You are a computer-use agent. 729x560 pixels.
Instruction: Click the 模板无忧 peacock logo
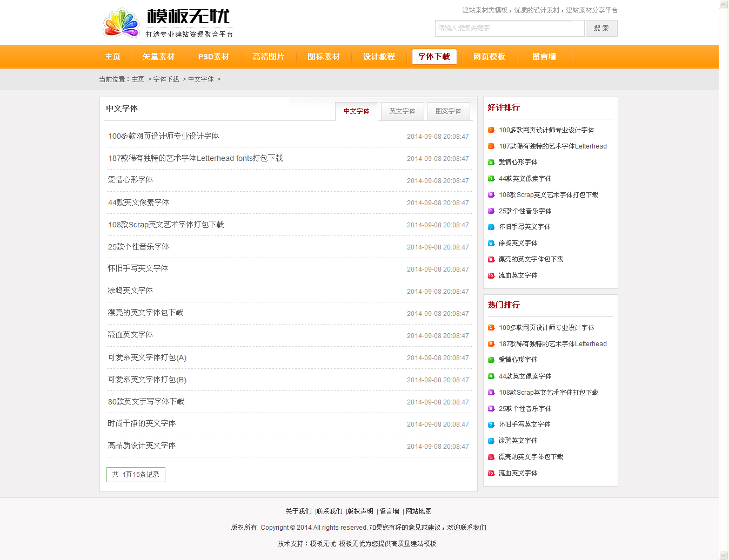point(122,23)
